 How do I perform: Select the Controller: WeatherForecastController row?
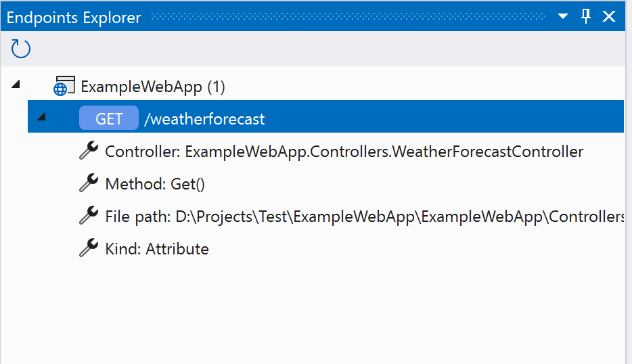click(x=344, y=152)
